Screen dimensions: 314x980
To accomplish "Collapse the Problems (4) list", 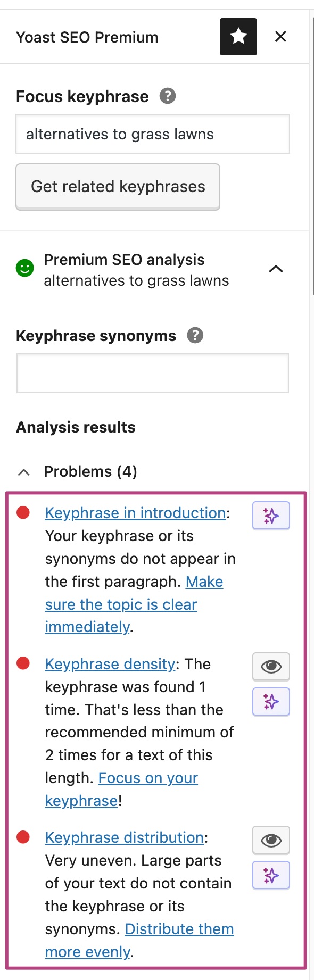I will pyautogui.click(x=24, y=472).
